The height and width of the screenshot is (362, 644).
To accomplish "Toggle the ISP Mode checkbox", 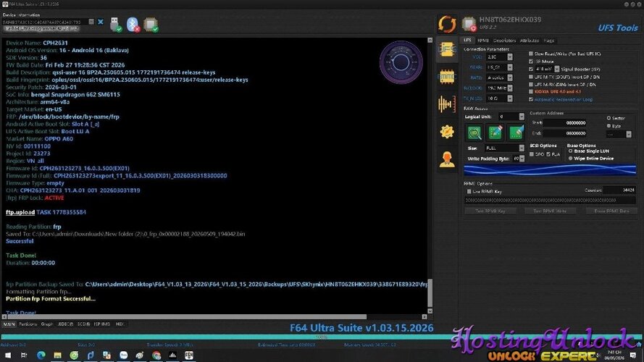I will point(531,62).
